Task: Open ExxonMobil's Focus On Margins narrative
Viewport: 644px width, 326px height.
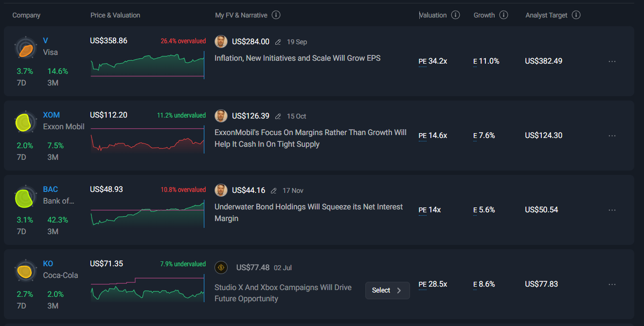Action: click(x=311, y=138)
